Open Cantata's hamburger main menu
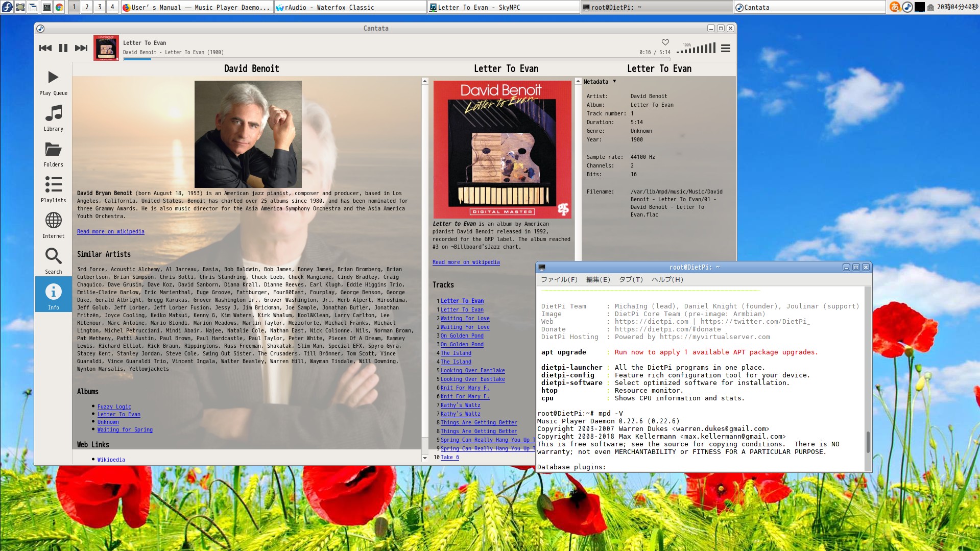Viewport: 980px width, 551px height. click(x=725, y=49)
